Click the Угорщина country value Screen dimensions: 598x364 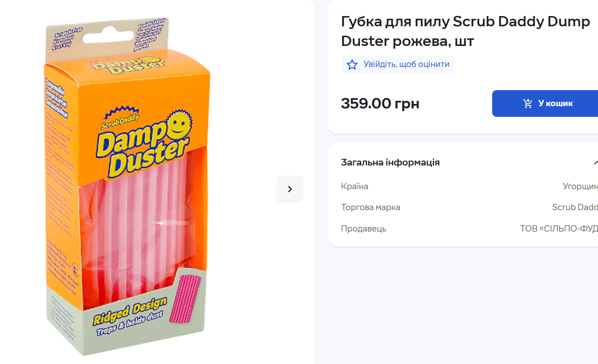580,186
